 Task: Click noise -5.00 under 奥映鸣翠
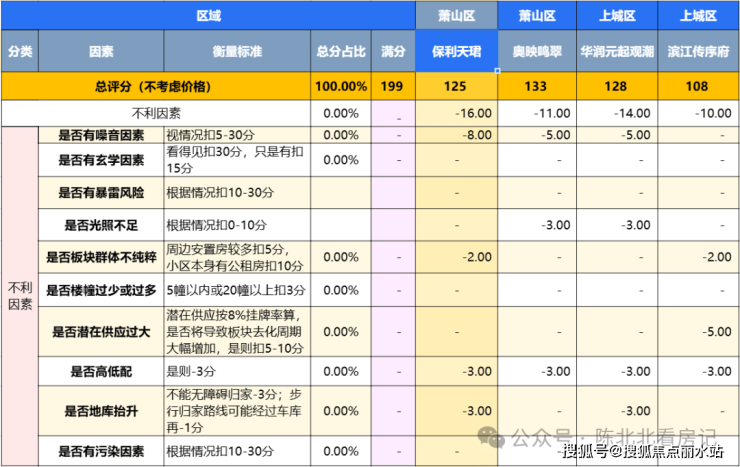coord(537,135)
